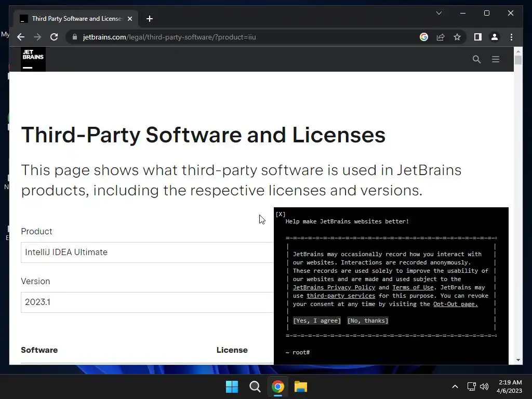Go forward in Chrome
The height and width of the screenshot is (399, 532).
37,37
